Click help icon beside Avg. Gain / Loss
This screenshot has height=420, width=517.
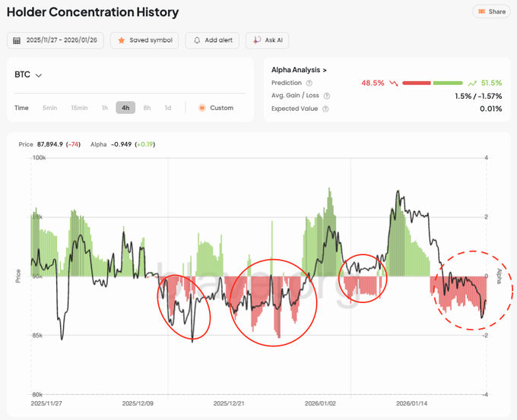[x=327, y=96]
